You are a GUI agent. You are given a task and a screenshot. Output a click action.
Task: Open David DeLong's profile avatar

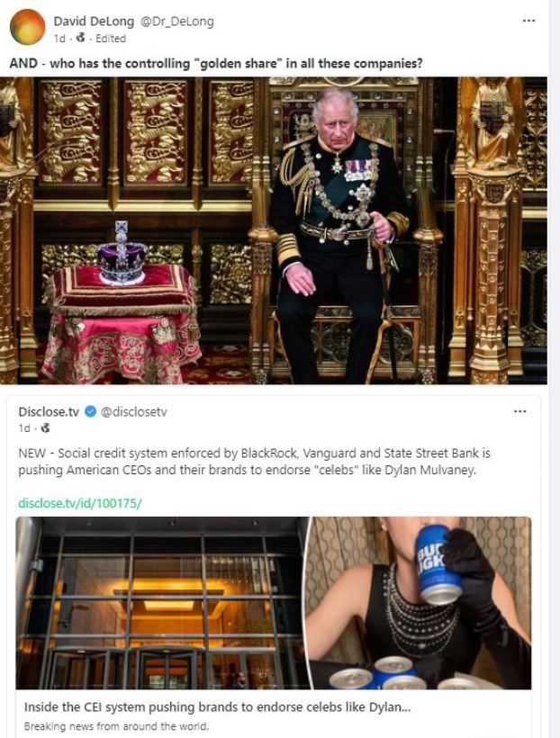tap(27, 27)
